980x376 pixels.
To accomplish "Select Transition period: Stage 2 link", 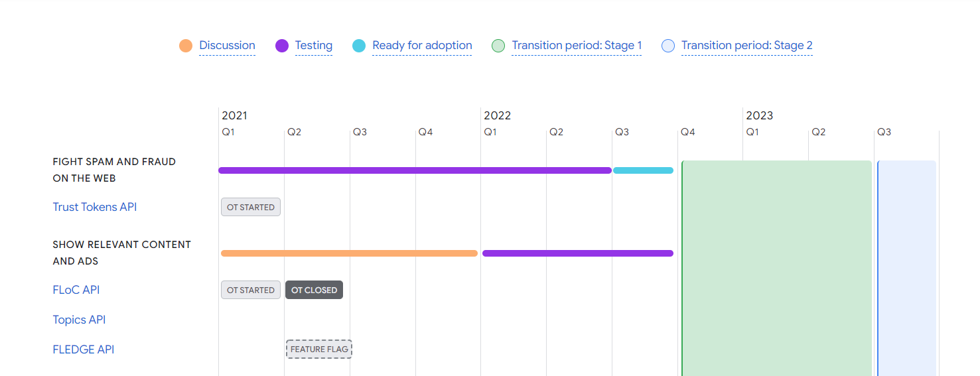I will point(746,46).
